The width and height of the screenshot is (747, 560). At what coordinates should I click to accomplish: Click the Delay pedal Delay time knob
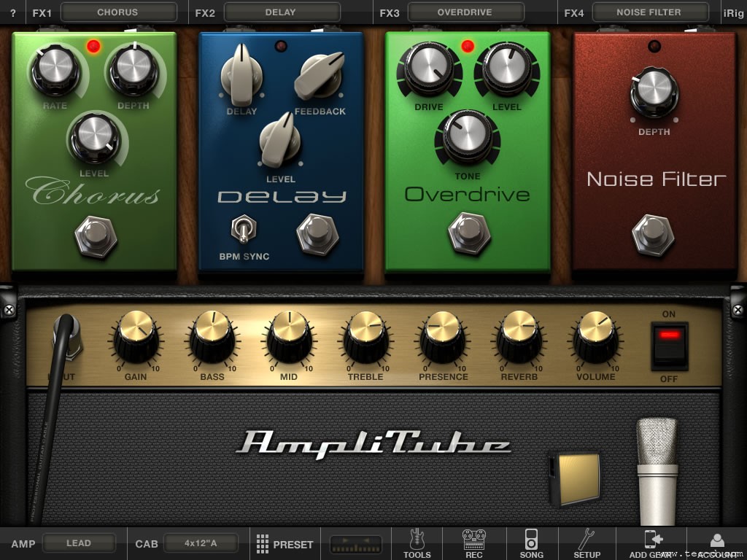coord(241,76)
